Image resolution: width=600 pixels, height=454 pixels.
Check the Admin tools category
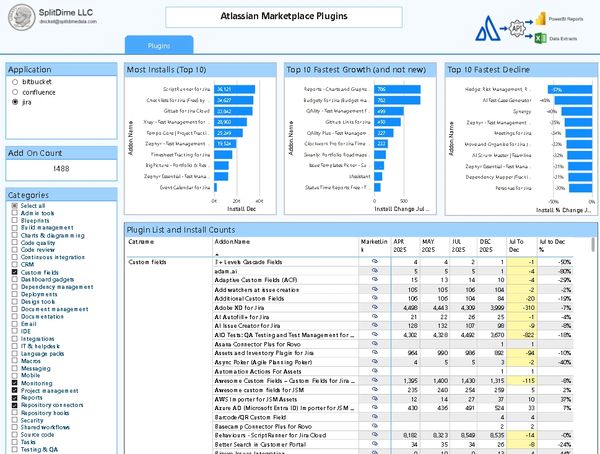click(x=14, y=213)
